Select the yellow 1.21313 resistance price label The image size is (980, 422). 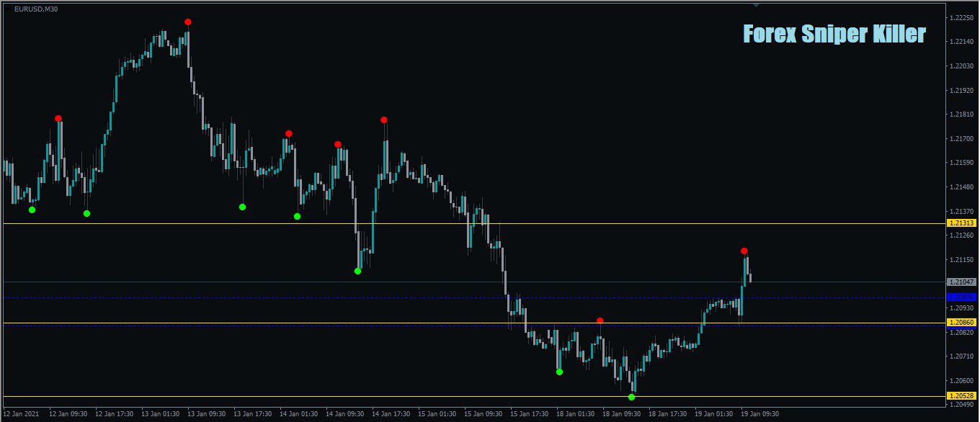[961, 224]
